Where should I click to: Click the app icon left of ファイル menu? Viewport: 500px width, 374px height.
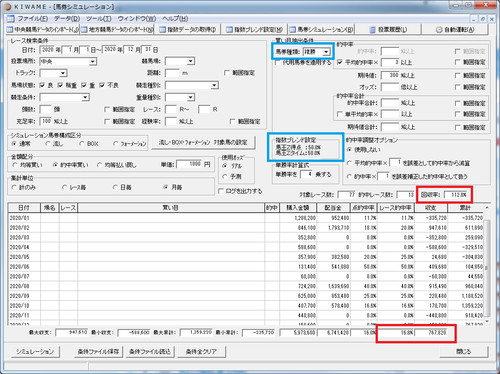11,18
